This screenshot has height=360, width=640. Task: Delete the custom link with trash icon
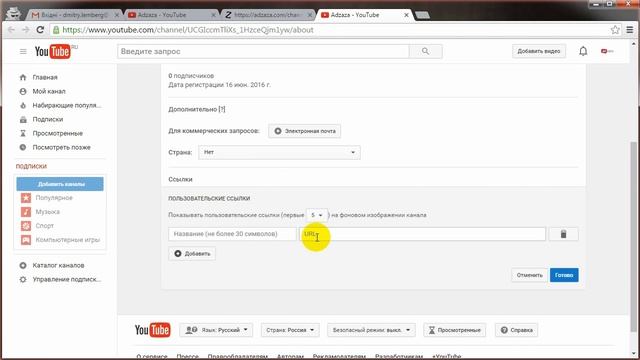(x=563, y=234)
